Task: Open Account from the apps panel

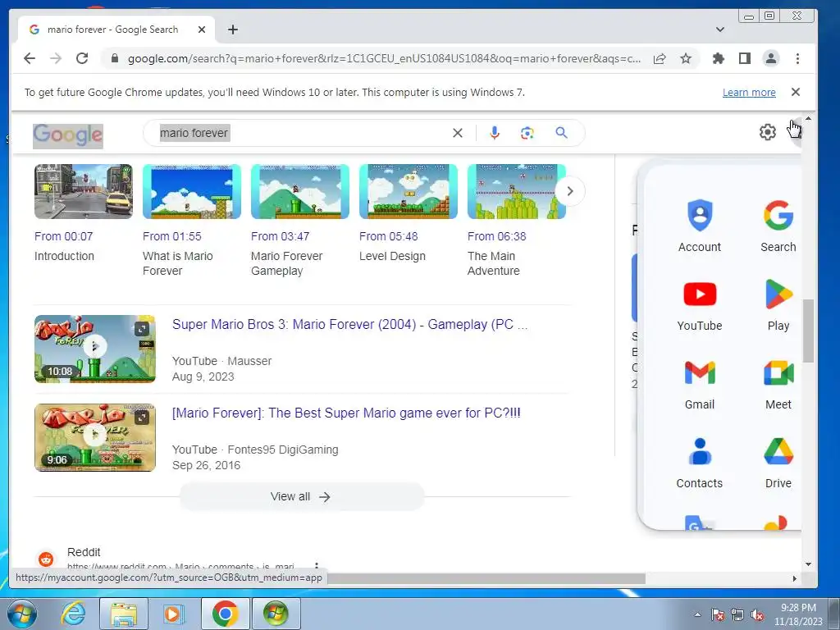Action: coord(700,226)
